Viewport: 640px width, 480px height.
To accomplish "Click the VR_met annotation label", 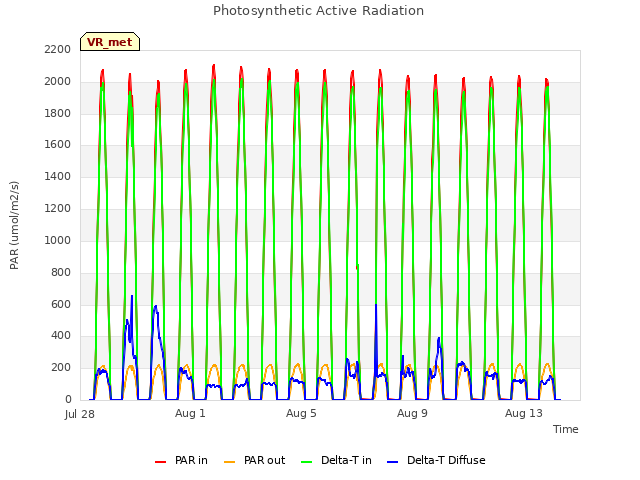I will click(x=110, y=42).
